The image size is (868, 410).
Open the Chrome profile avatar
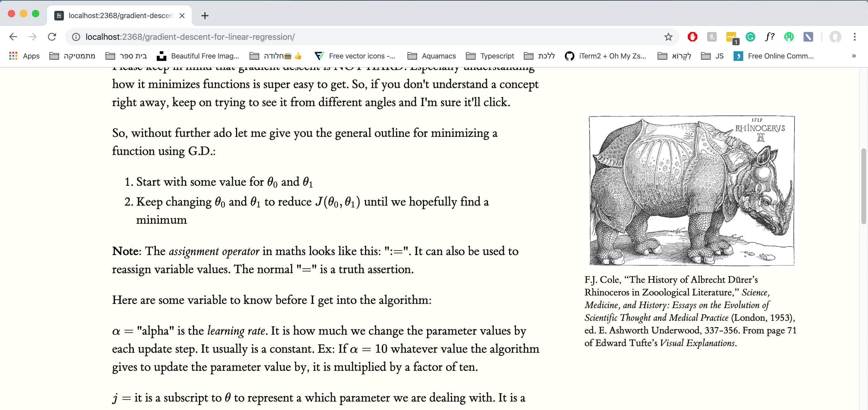click(835, 37)
